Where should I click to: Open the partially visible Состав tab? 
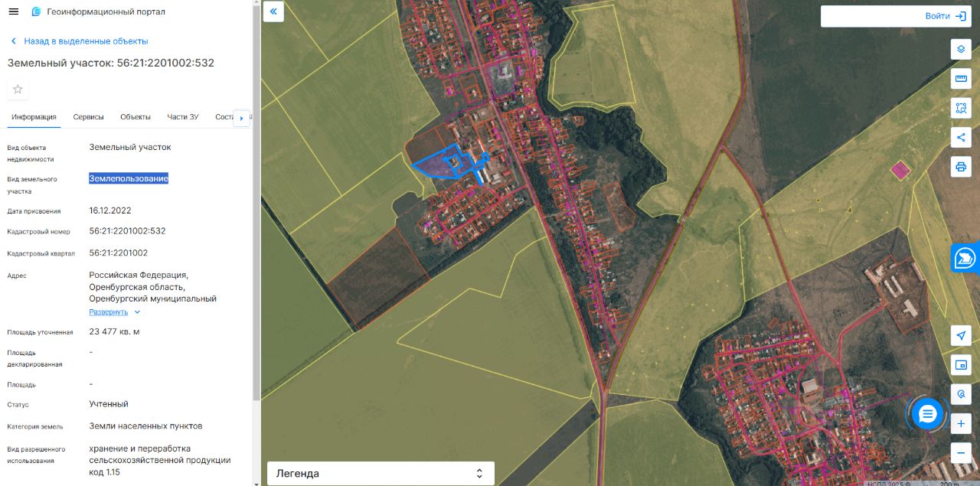(224, 117)
